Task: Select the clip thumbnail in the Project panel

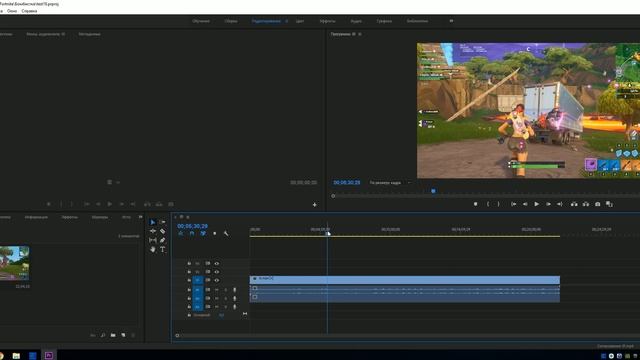Action: 14,263
